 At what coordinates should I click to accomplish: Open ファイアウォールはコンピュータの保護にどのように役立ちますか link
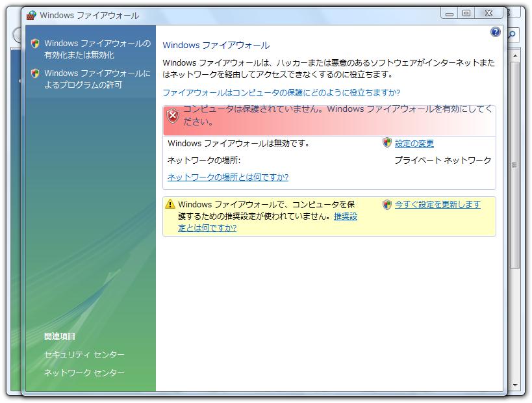click(x=281, y=93)
